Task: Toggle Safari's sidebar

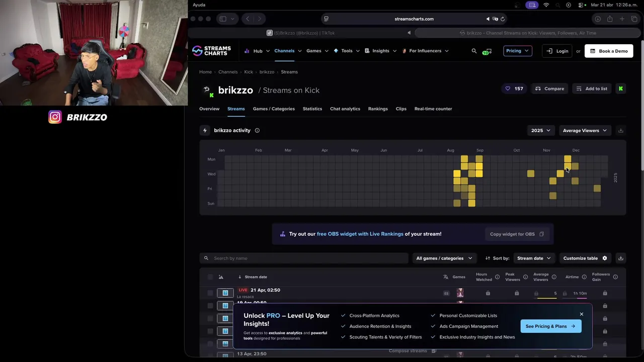Action: coord(223,19)
